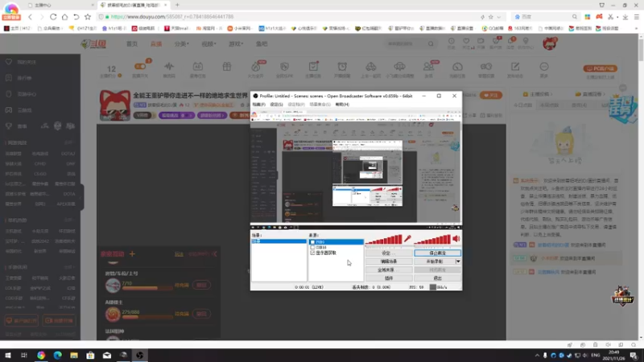Image resolution: width=644 pixels, height=362 pixels.
Task: Open the Settings button in the OBS window
Action: tap(389, 253)
